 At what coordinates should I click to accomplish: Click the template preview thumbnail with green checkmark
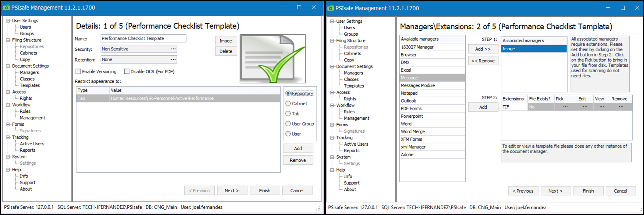tap(273, 59)
